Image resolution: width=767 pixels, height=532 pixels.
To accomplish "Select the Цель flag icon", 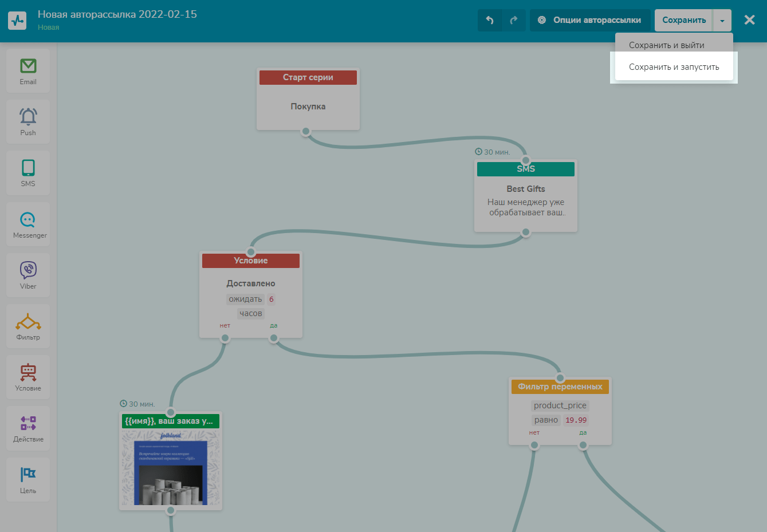I will [28, 480].
